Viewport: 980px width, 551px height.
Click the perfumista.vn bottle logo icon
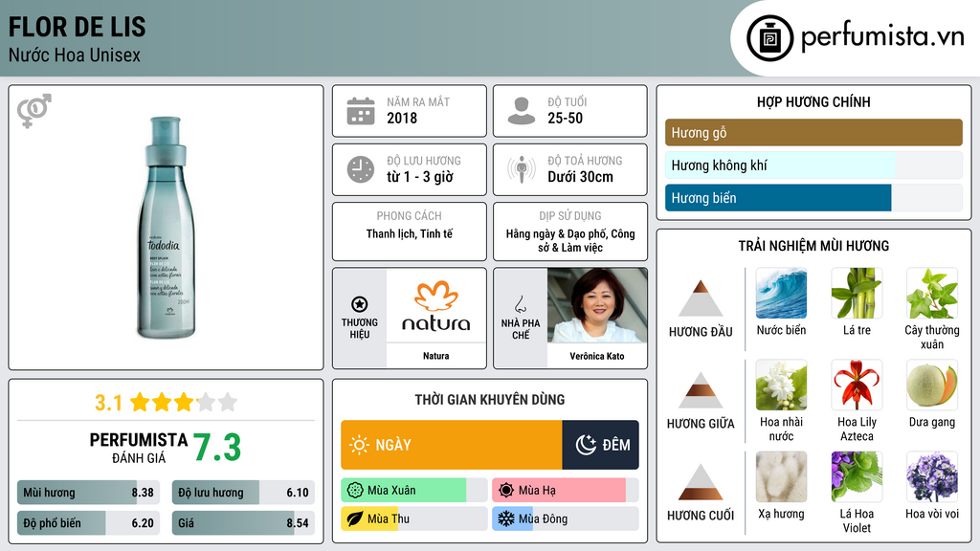(x=769, y=38)
